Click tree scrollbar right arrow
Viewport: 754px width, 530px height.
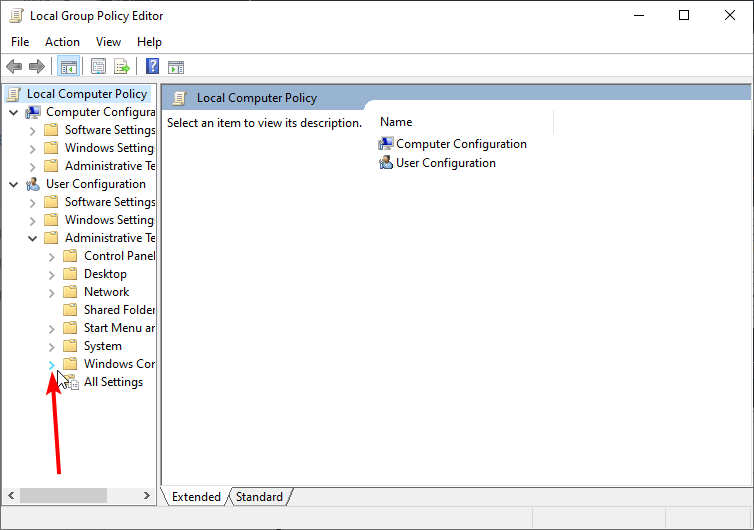(x=147, y=495)
